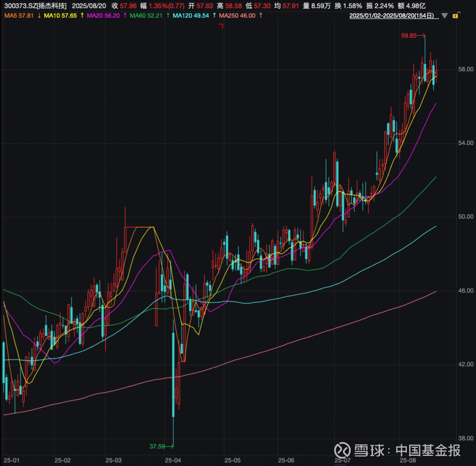Click the 42.00 price axis label

point(466,364)
